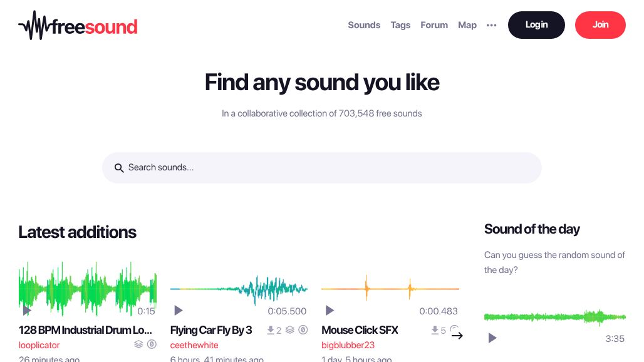The height and width of the screenshot is (362, 644).
Task: Open the Sounds menu item
Action: (x=364, y=25)
